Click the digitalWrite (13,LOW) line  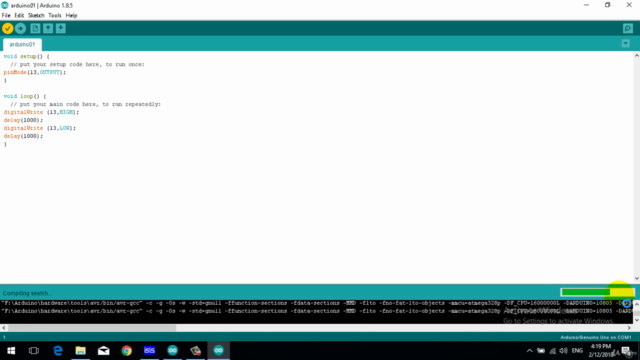40,128
